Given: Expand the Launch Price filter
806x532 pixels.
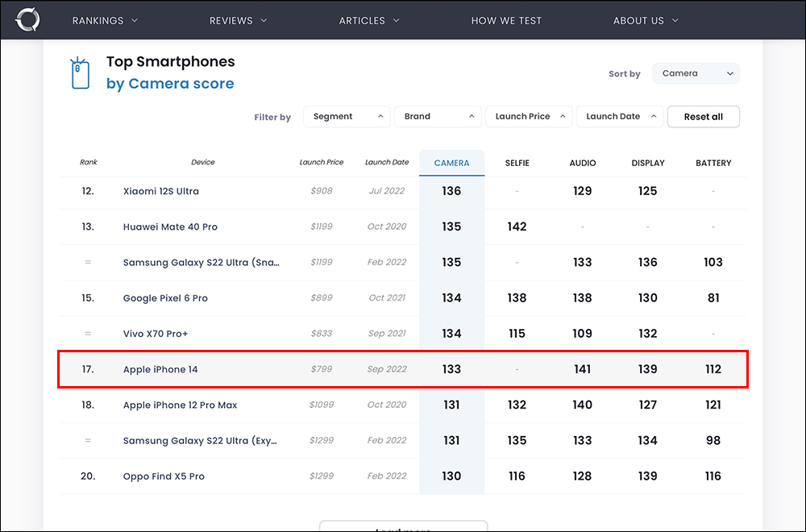Looking at the screenshot, I should pyautogui.click(x=529, y=117).
